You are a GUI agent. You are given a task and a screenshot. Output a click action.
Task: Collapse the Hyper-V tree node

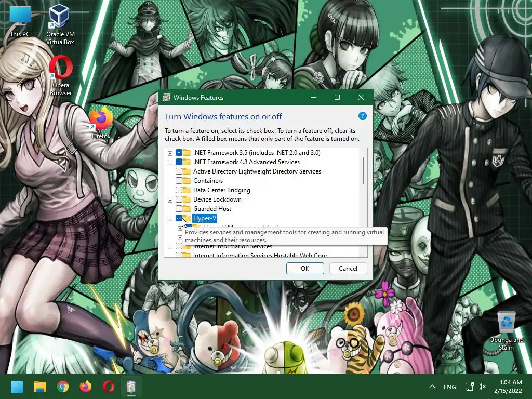(170, 219)
